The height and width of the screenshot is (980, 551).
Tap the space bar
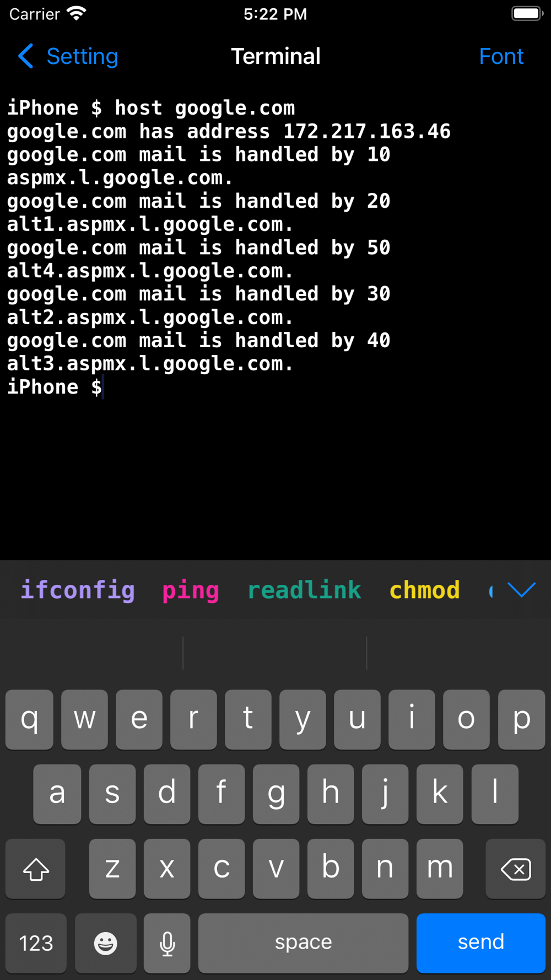pyautogui.click(x=303, y=943)
